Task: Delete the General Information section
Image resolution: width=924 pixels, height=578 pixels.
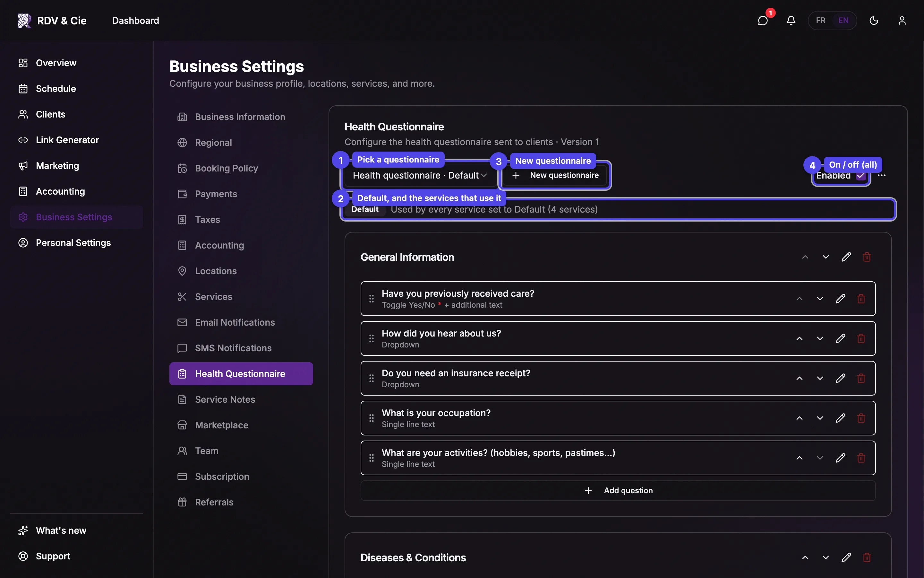Action: point(867,257)
